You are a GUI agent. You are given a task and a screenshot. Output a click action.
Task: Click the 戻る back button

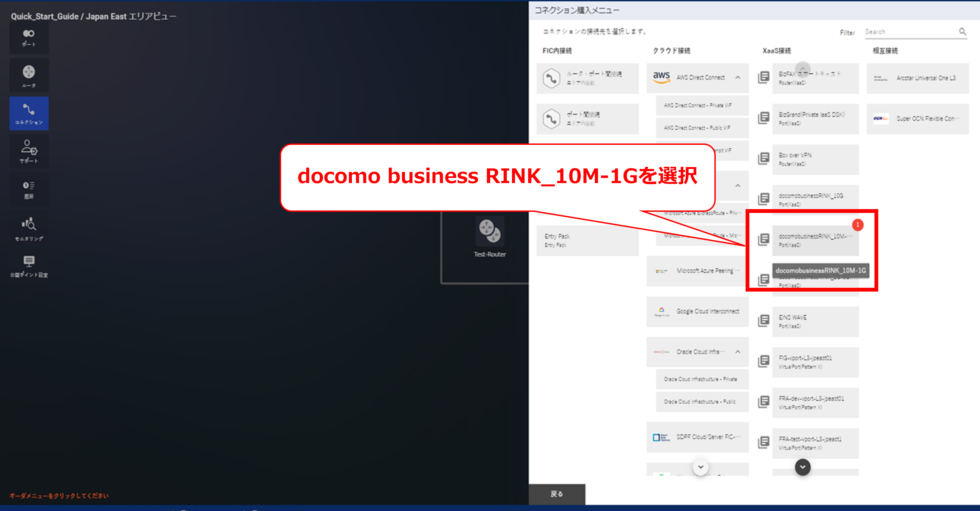(556, 494)
